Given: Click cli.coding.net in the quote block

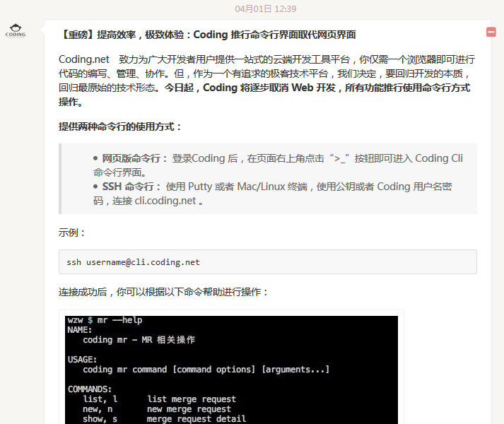Looking at the screenshot, I should pos(165,201).
